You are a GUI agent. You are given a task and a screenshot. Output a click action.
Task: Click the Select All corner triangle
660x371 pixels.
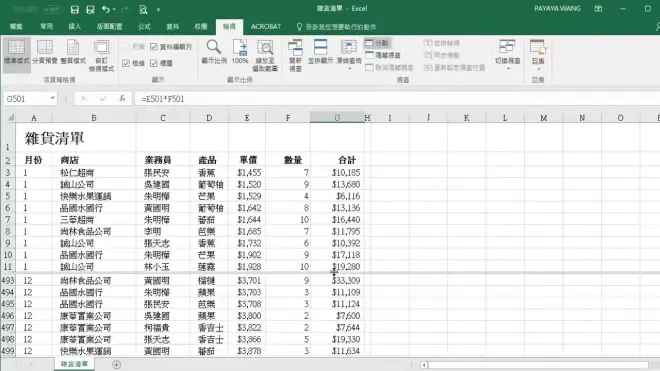tap(10, 118)
